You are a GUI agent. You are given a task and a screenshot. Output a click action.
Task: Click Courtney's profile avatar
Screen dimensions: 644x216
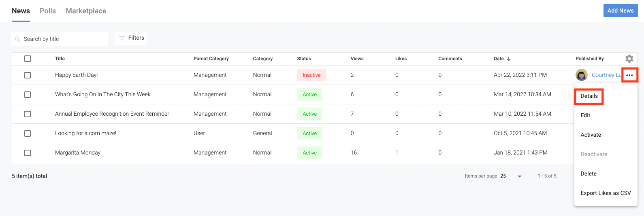pyautogui.click(x=582, y=75)
